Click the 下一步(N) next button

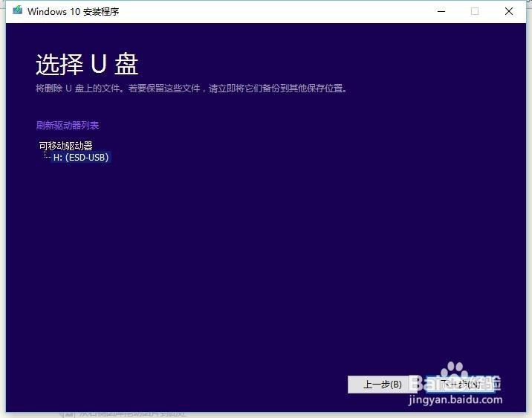(460, 385)
